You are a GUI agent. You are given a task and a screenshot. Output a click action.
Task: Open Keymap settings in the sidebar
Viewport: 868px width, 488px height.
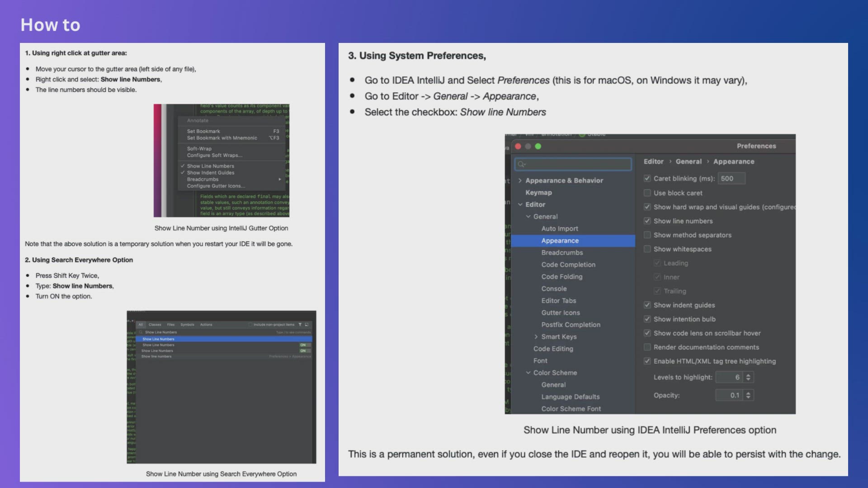pos(538,192)
